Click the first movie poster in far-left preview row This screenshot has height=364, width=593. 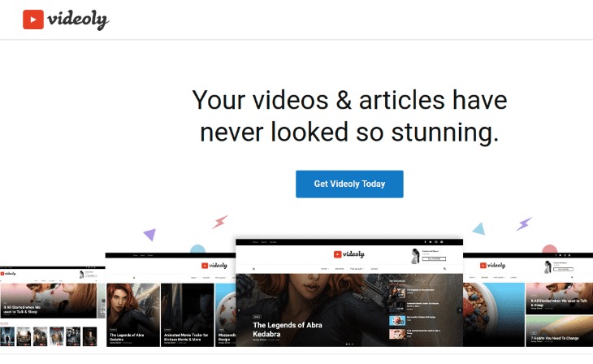pyautogui.click(x=7, y=336)
